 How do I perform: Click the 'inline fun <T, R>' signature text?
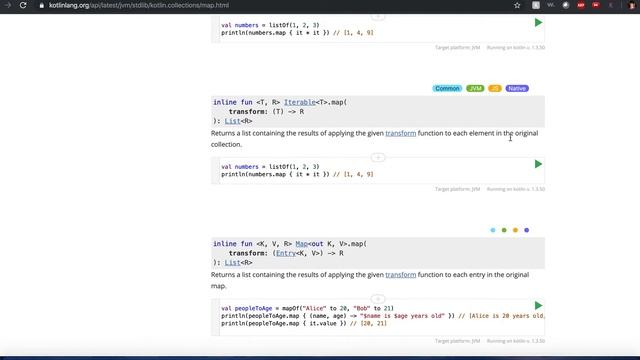(247, 102)
